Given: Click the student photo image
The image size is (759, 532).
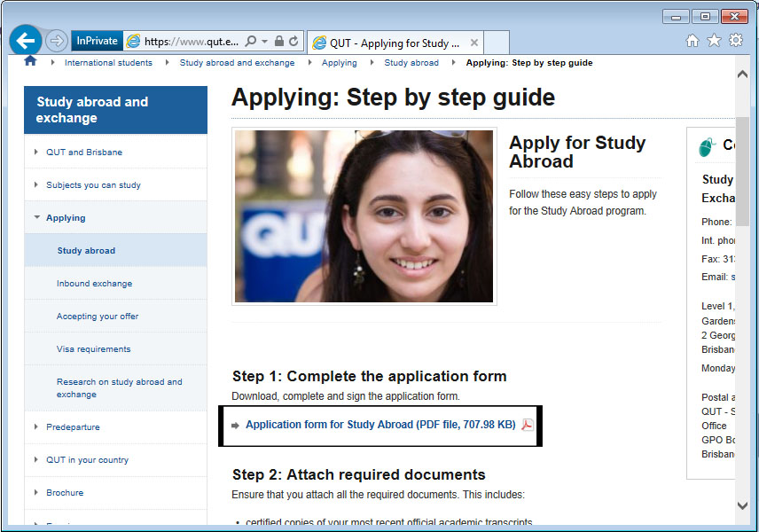Looking at the screenshot, I should click(364, 216).
